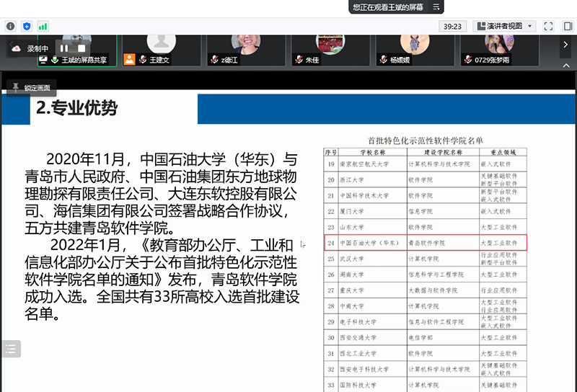This screenshot has width=577, height=392.
Task: Enter full screen mode icon
Action: (x=548, y=26)
